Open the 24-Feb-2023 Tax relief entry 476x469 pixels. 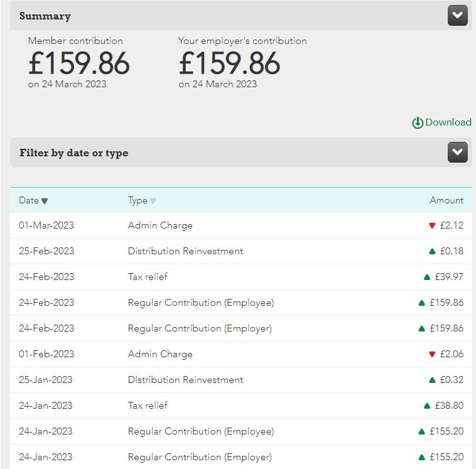(x=148, y=277)
